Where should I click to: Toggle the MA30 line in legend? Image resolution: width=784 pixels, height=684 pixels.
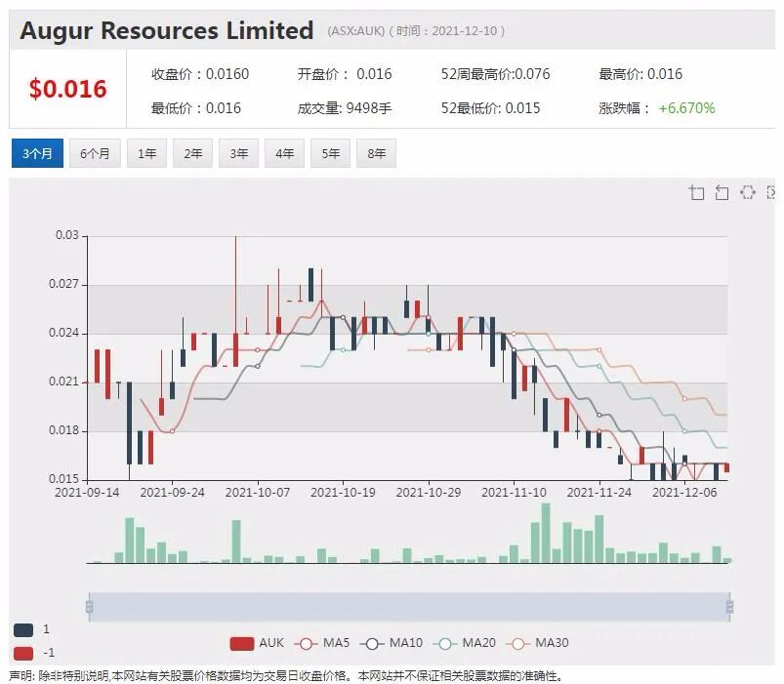point(538,643)
